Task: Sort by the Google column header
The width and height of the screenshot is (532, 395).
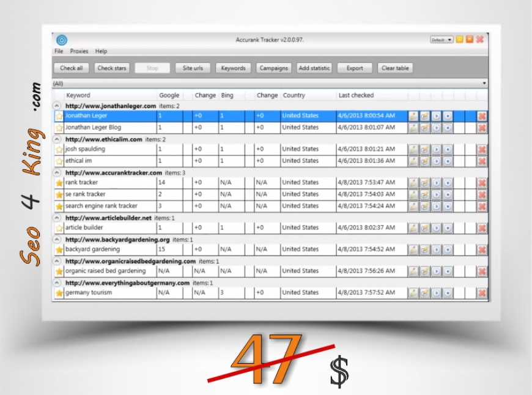Action: (x=169, y=95)
